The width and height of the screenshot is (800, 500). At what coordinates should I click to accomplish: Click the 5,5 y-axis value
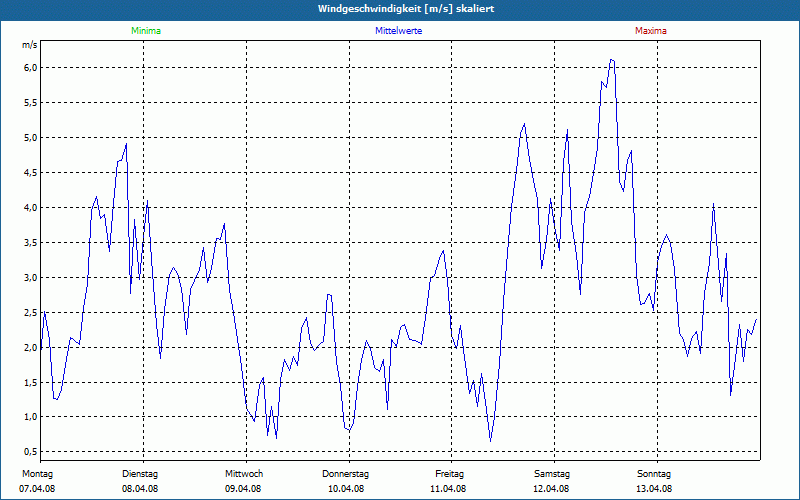(31, 103)
